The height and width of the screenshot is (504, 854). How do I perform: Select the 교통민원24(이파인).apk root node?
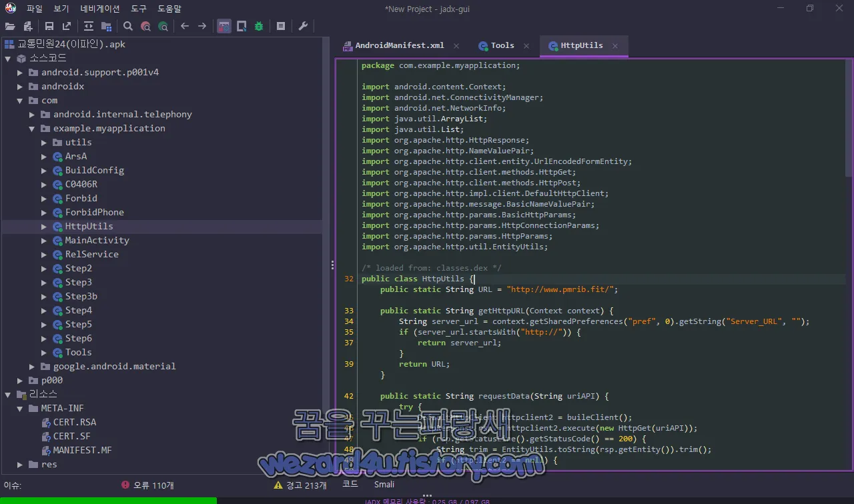click(71, 44)
